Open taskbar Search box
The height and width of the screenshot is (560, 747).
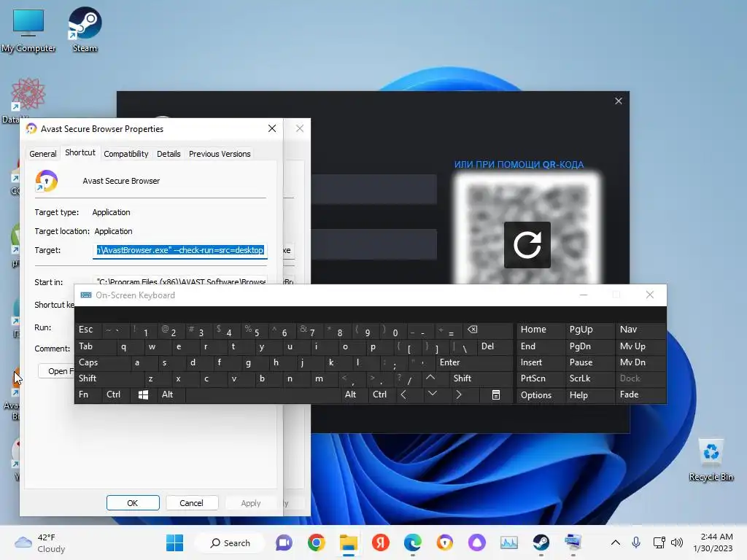230,542
